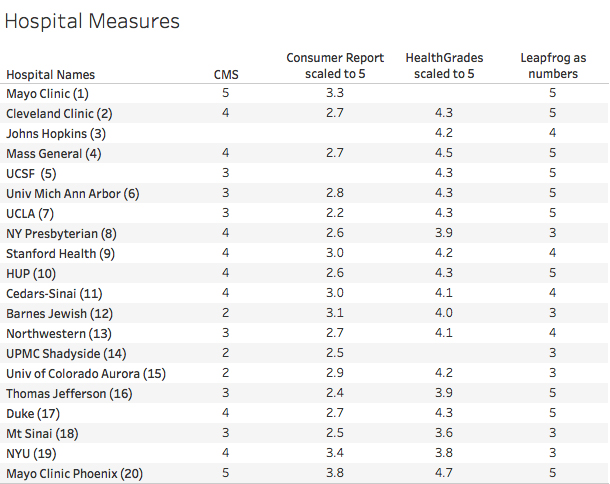610x484 pixels.
Task: Click the Mayo Clinic Phoenix (20) label
Action: point(75,473)
